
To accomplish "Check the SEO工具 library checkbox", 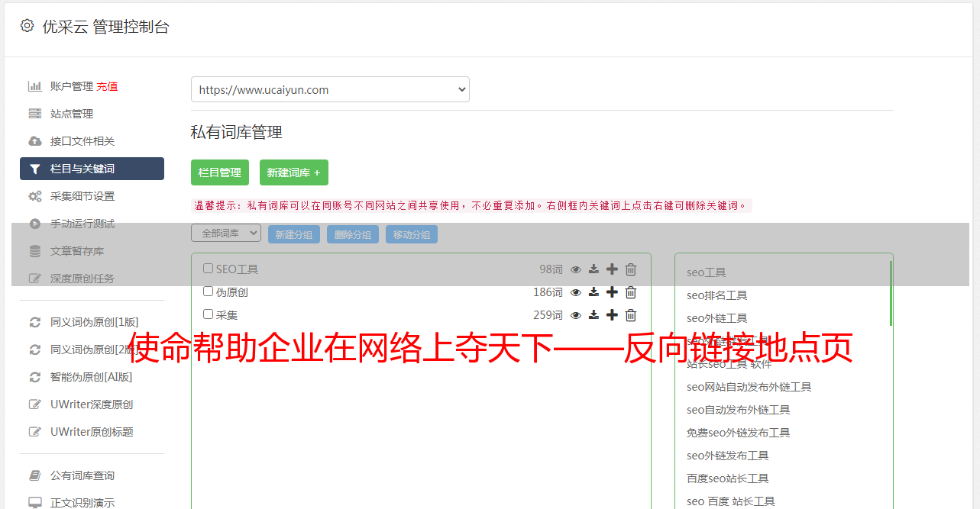I will click(208, 269).
